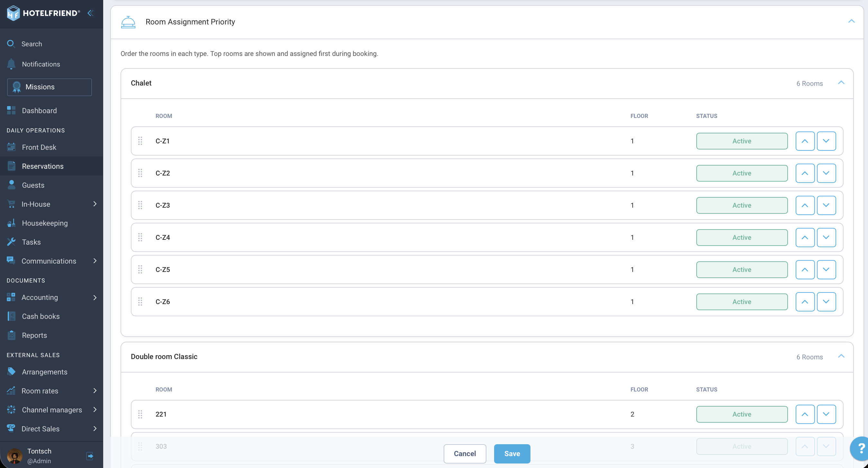The height and width of the screenshot is (468, 868).
Task: Select the room name C-Z4
Action: coord(163,237)
